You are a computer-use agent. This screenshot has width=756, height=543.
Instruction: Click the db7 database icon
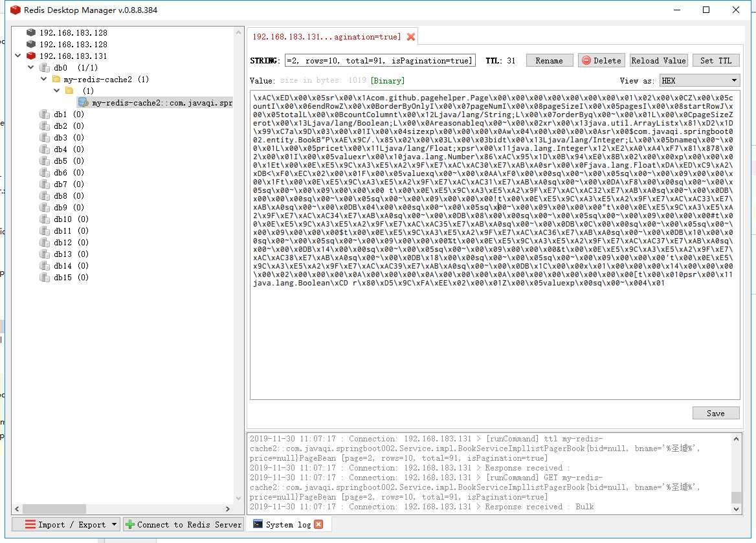pyautogui.click(x=45, y=184)
